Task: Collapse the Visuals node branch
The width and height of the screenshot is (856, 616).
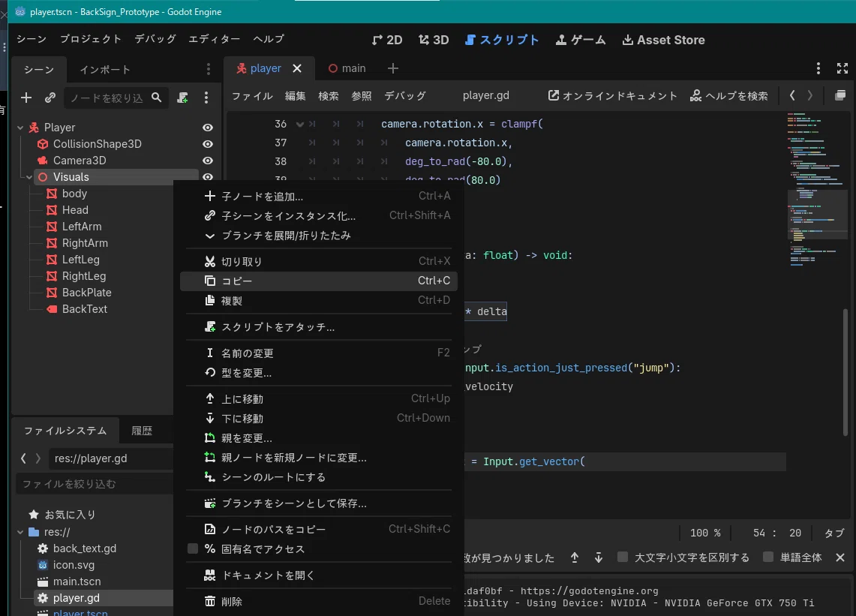Action: (x=29, y=177)
